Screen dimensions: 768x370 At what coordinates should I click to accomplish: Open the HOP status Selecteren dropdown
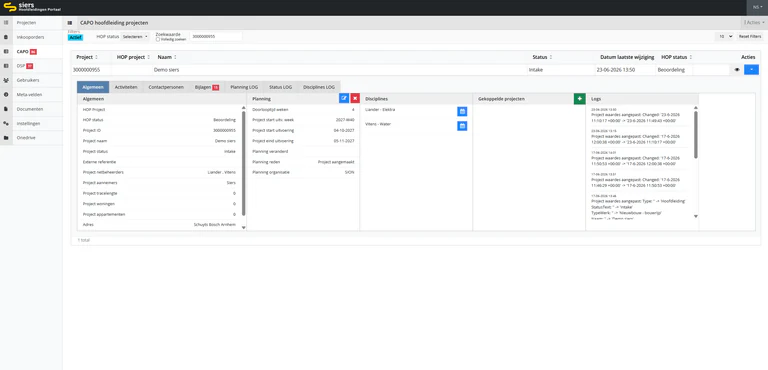coord(135,37)
